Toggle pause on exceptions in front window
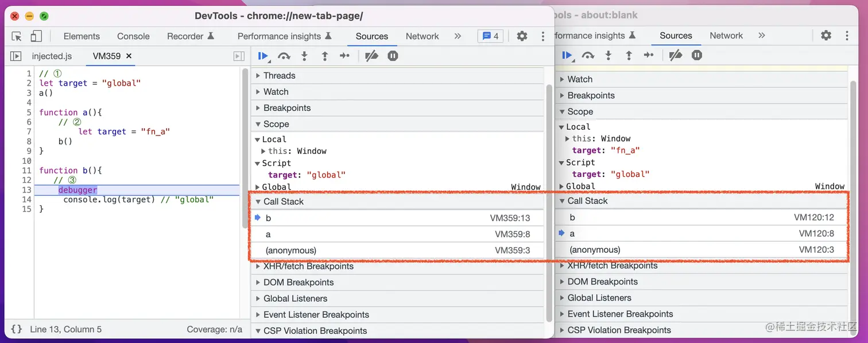868x343 pixels. pos(393,56)
